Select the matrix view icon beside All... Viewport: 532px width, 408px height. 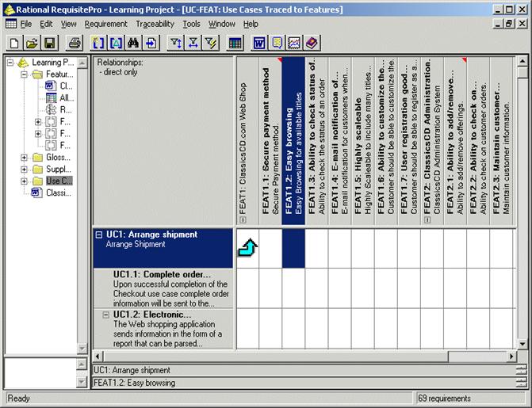pos(52,98)
